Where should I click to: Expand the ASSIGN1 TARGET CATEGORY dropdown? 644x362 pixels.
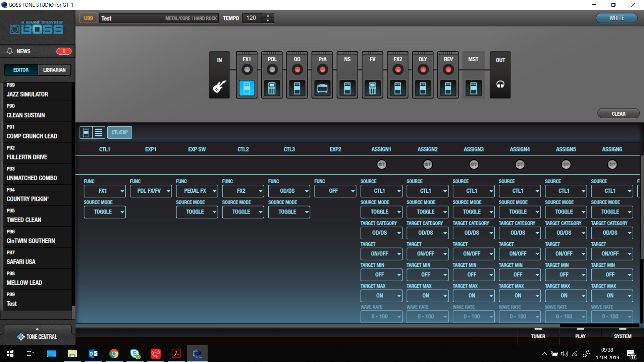tap(381, 233)
